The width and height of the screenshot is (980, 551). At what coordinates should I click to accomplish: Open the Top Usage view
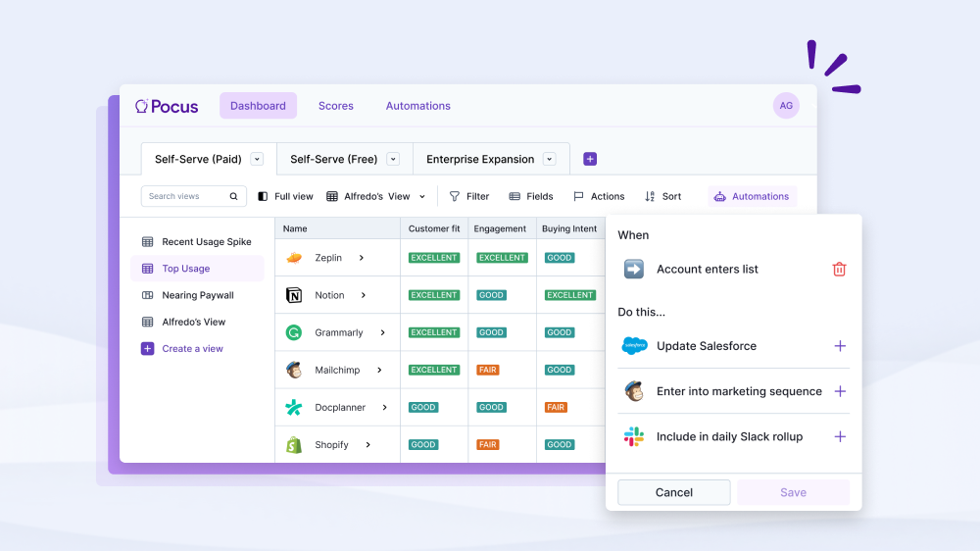coord(197,269)
